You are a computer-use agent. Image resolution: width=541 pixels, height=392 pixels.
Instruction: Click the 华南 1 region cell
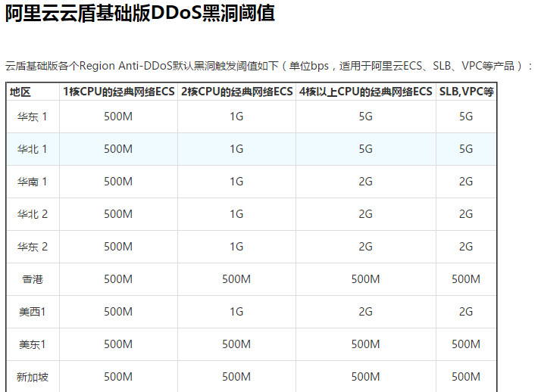pos(33,182)
